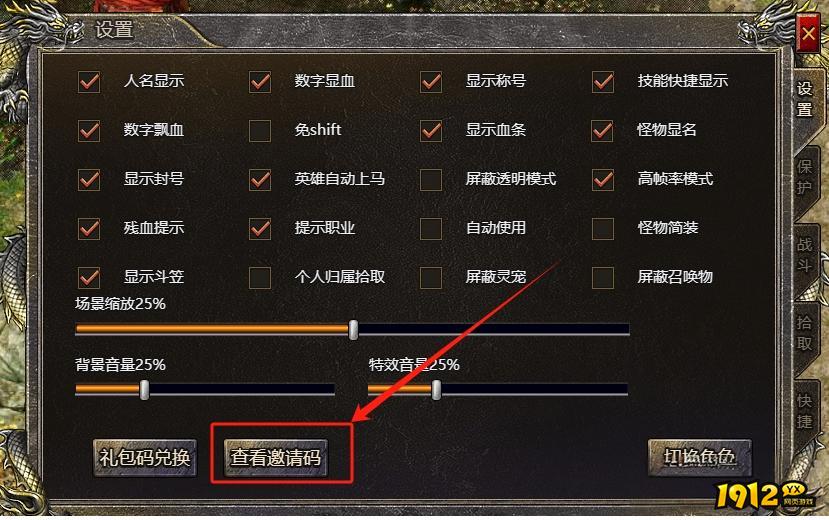Open the 保护 side tab
The width and height of the screenshot is (829, 520).
click(805, 177)
